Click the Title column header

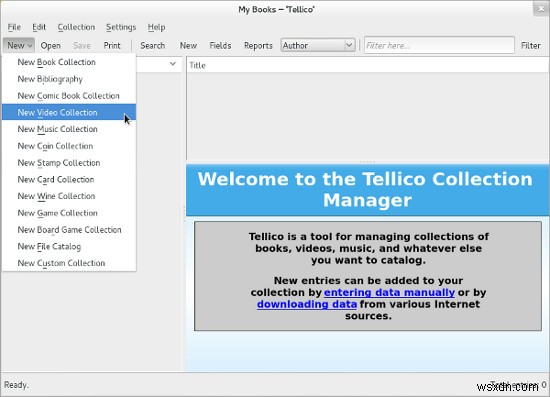(x=368, y=65)
